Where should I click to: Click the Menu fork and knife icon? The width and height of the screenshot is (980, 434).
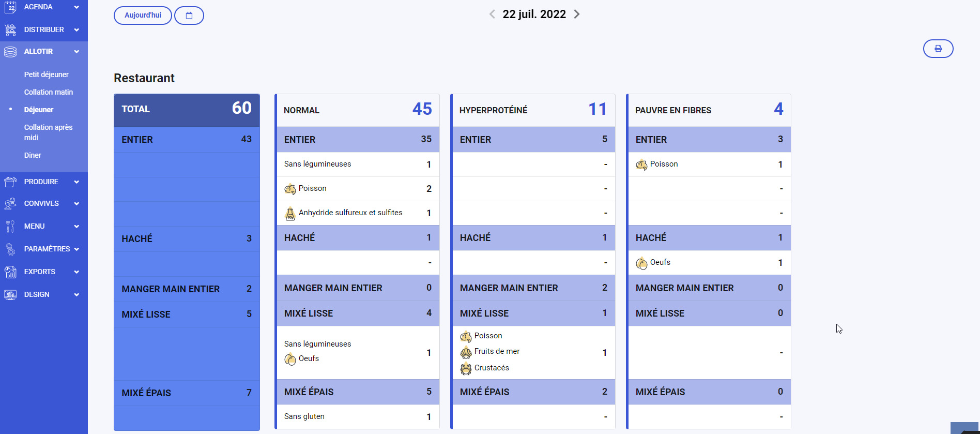click(x=10, y=226)
